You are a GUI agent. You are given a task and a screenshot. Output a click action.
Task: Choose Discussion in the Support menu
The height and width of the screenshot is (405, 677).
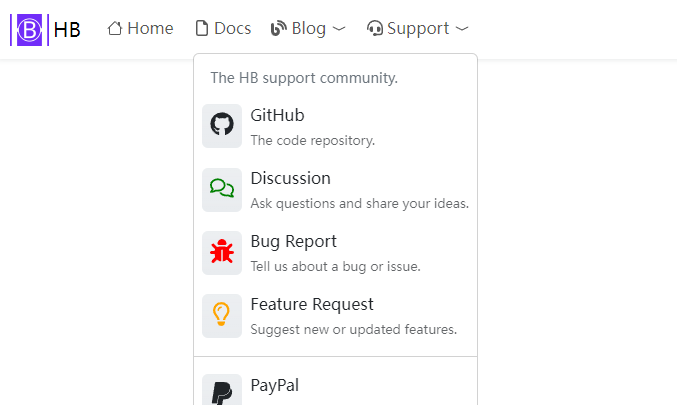point(290,178)
